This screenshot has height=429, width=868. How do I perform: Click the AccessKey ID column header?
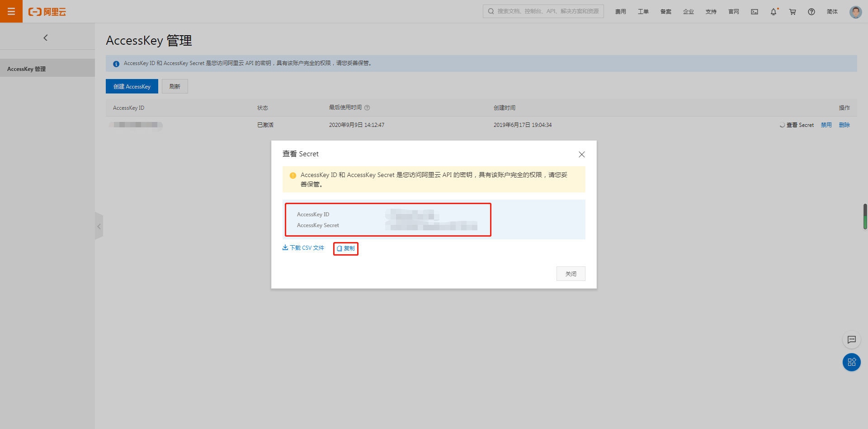[x=129, y=108]
